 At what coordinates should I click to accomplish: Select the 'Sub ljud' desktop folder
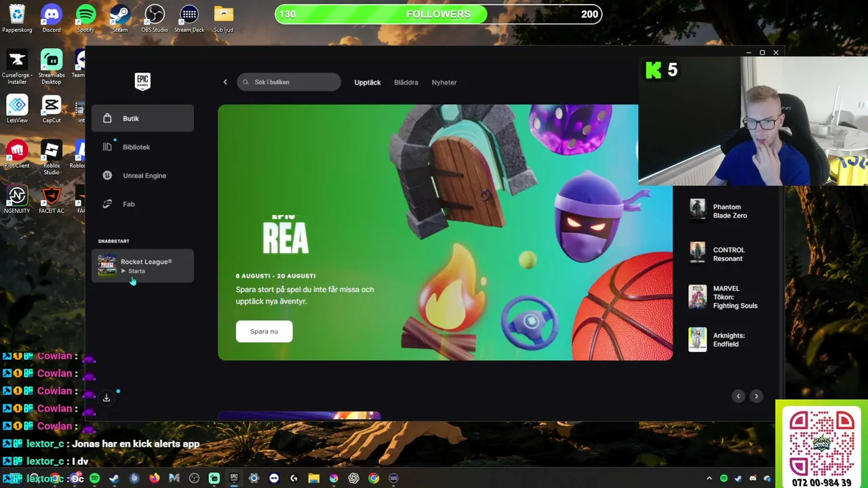click(224, 18)
